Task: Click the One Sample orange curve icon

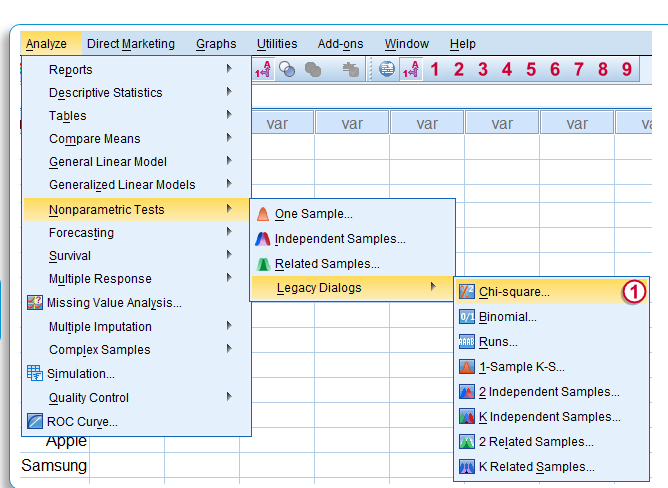Action: tap(263, 214)
